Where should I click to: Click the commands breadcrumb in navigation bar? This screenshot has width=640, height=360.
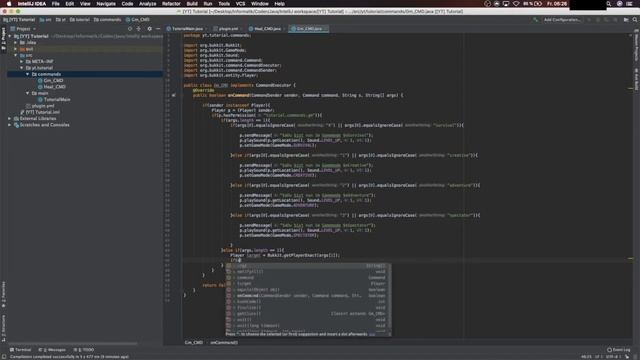coord(107,20)
